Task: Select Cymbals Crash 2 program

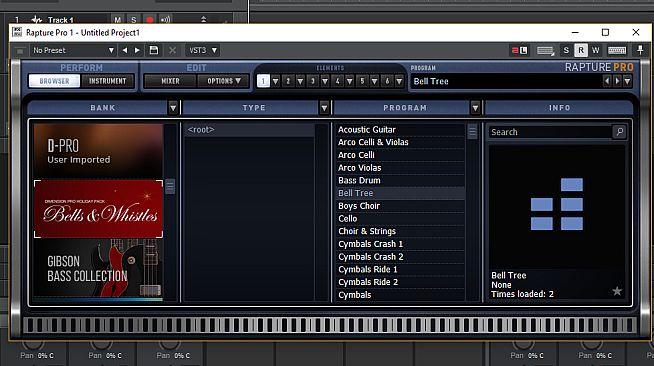Action: [400, 257]
